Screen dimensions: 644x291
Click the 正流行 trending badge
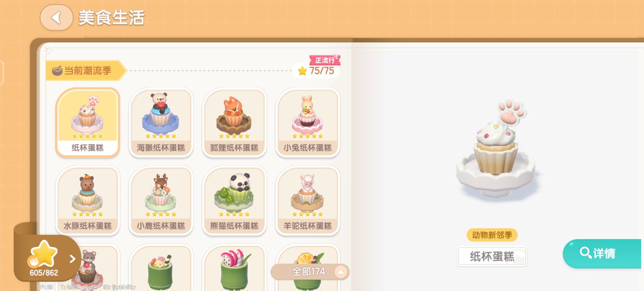(325, 60)
